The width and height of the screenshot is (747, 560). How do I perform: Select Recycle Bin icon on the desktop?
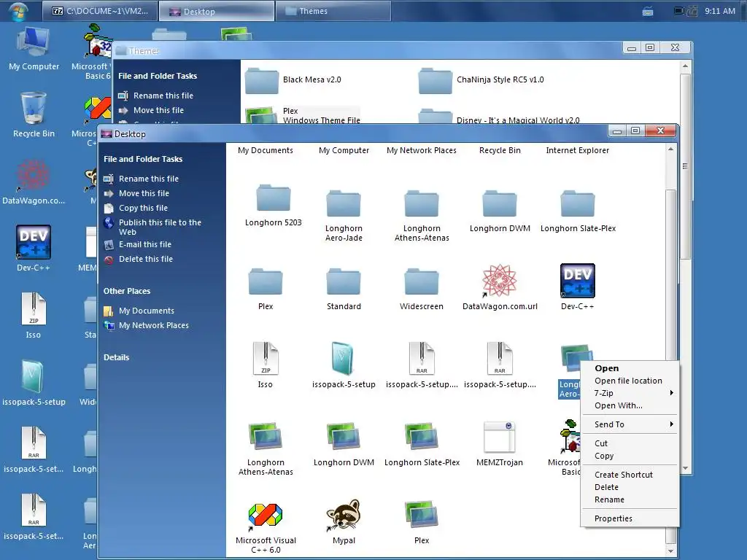coord(34,109)
